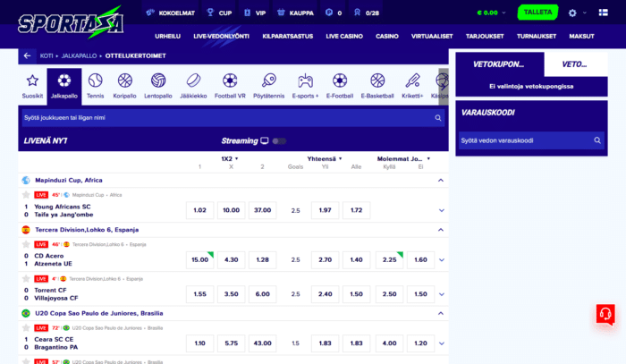Collapse Tercera Division Lohko 6 section
Viewport: 626px width, 364px height.
pyautogui.click(x=441, y=230)
